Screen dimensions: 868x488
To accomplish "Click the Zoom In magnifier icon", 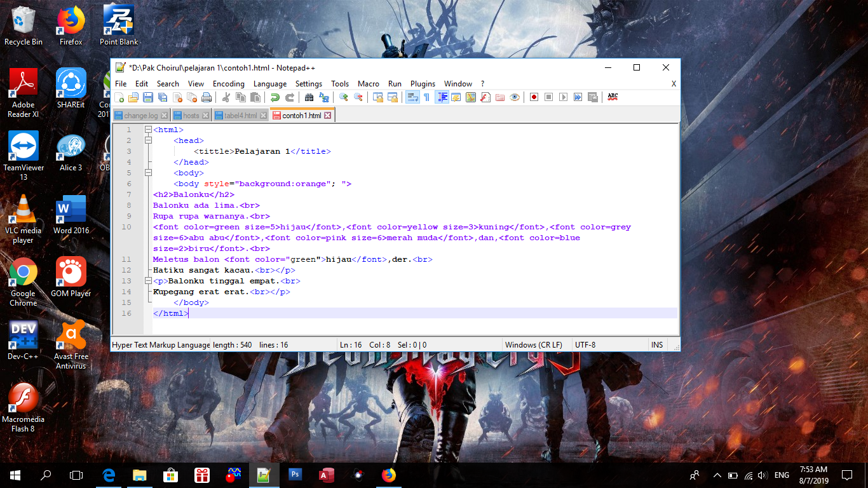I will [x=343, y=97].
